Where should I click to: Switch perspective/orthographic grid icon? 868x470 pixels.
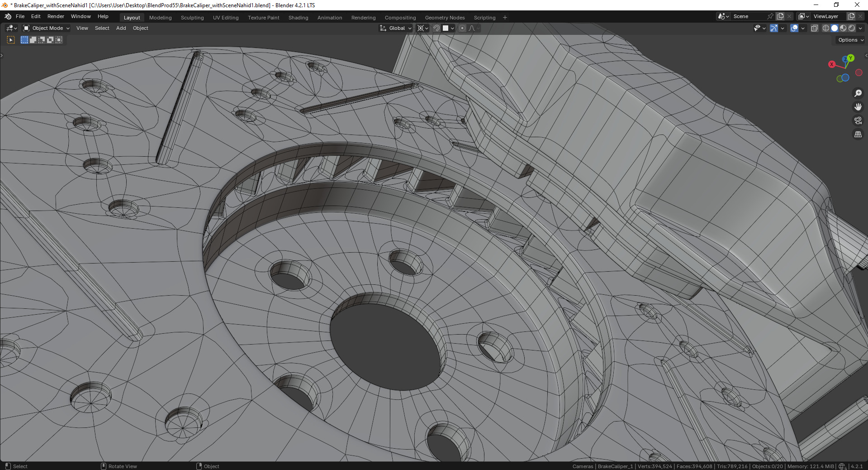tap(858, 134)
